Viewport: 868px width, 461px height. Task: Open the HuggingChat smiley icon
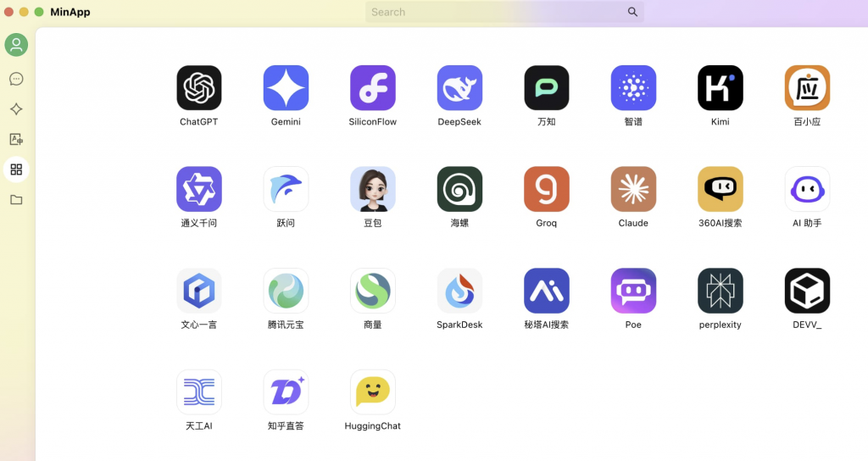[373, 392]
